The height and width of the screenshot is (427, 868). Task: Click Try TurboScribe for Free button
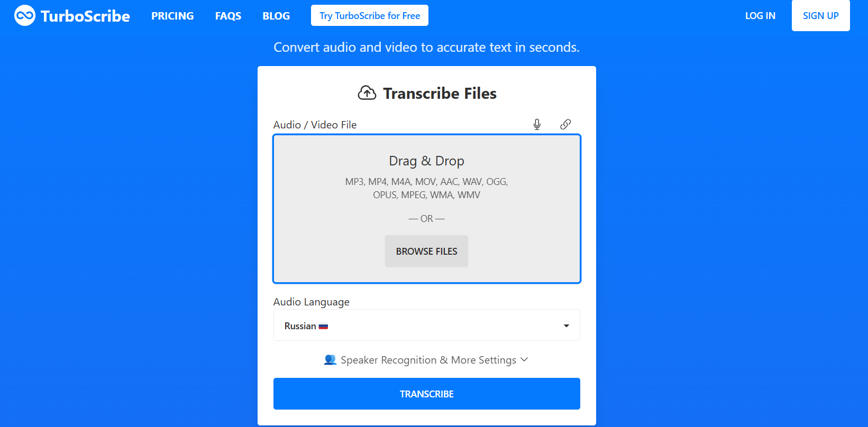click(x=370, y=15)
